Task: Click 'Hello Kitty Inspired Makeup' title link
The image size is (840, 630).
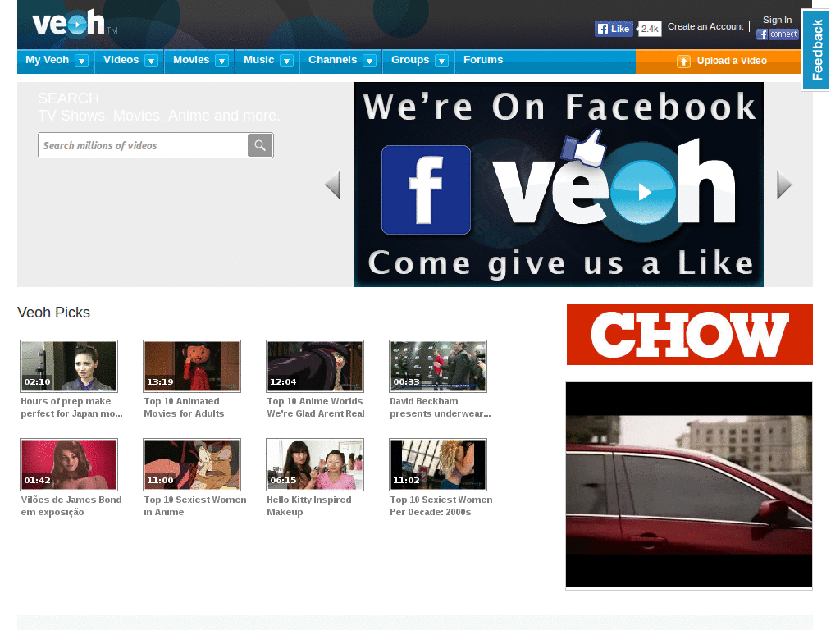Action: (309, 505)
